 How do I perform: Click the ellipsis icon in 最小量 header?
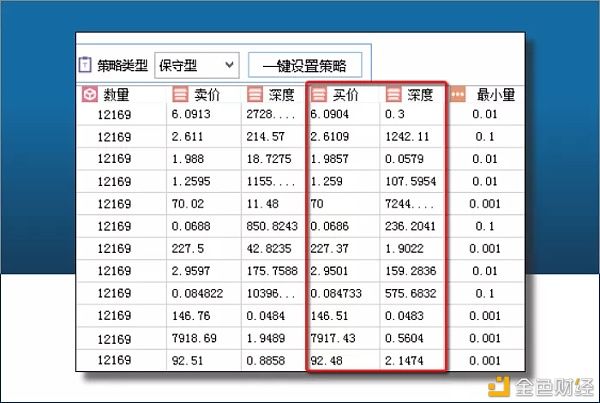coord(458,95)
